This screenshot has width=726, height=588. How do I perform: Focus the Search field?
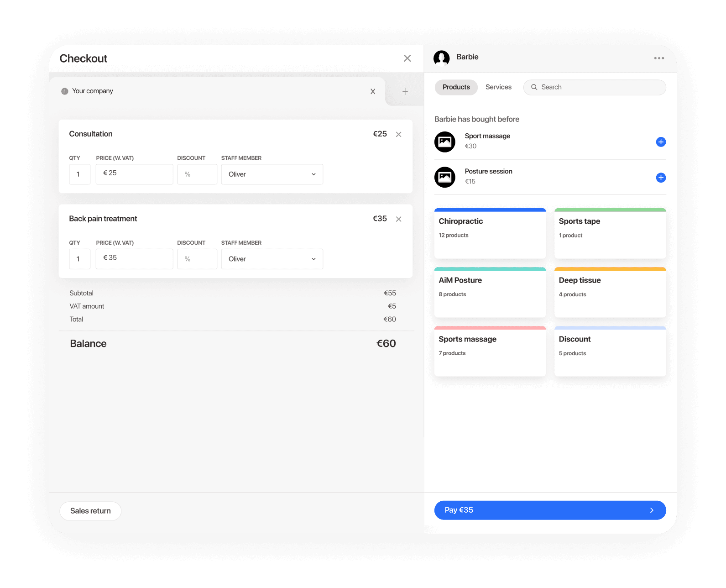pyautogui.click(x=595, y=87)
